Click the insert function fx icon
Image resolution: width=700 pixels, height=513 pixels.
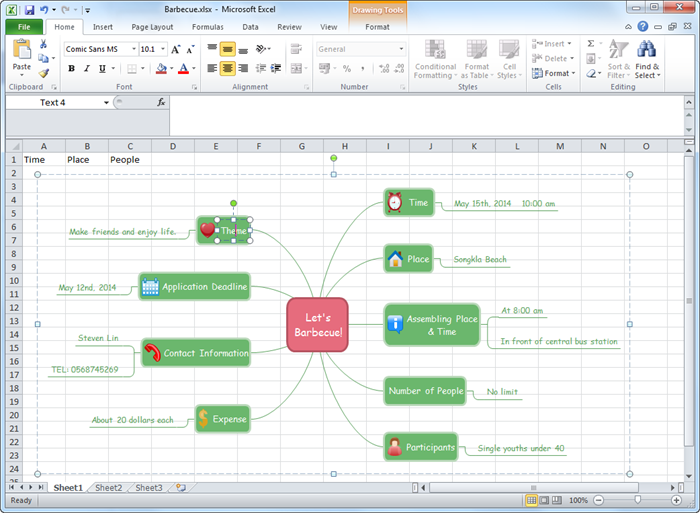tap(161, 103)
